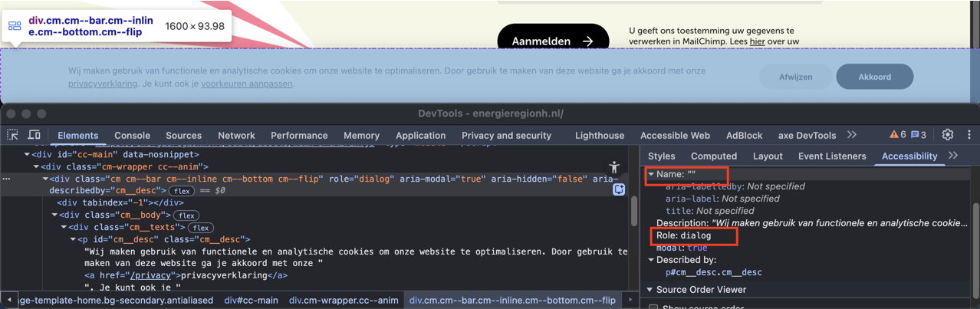Collapse the Source Order Viewer section
This screenshot has width=980, height=309.
click(650, 290)
